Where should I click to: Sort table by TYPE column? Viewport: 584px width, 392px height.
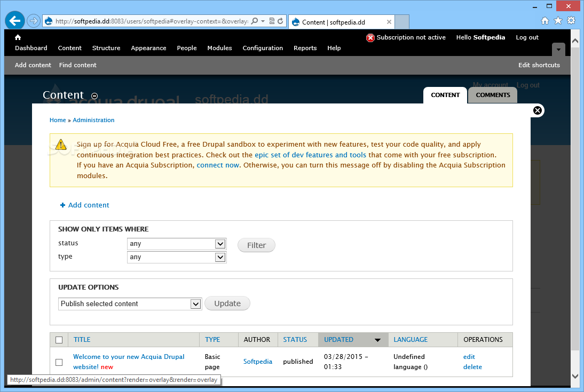212,340
